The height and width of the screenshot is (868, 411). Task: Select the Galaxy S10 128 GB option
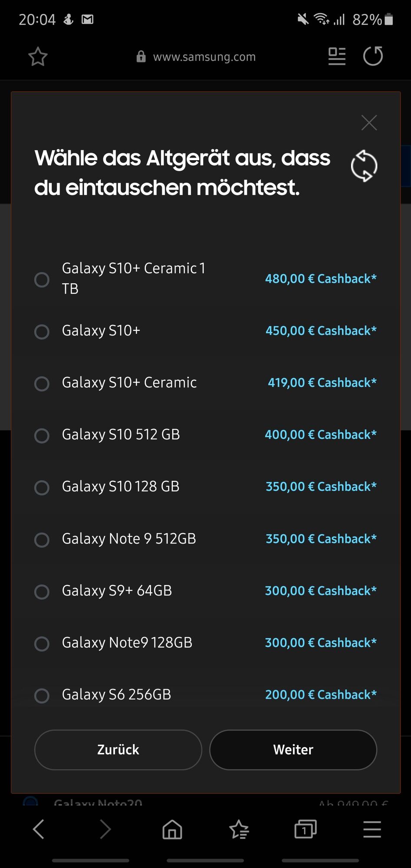[x=42, y=487]
